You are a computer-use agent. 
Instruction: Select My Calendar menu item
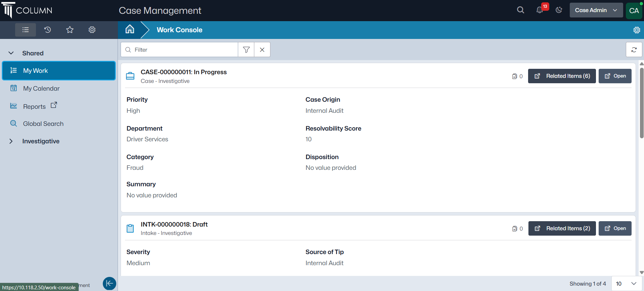point(41,89)
